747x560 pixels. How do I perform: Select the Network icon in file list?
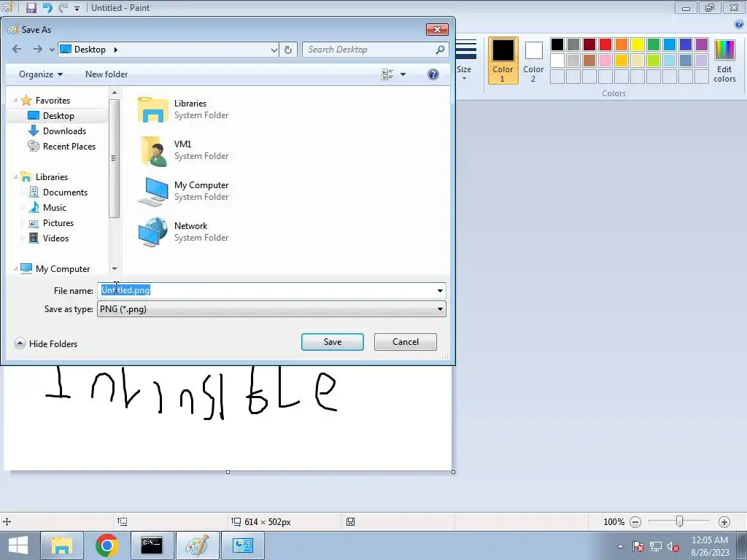pyautogui.click(x=153, y=232)
